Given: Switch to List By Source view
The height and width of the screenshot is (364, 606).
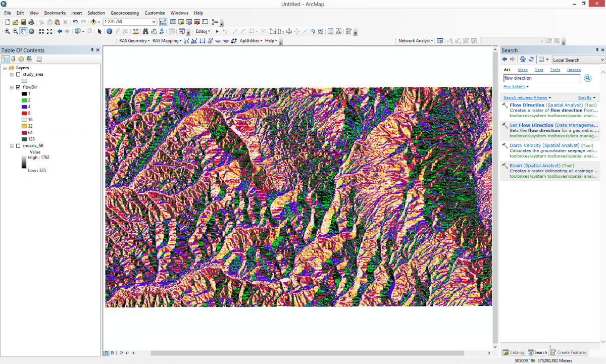Looking at the screenshot, I should coord(13,59).
